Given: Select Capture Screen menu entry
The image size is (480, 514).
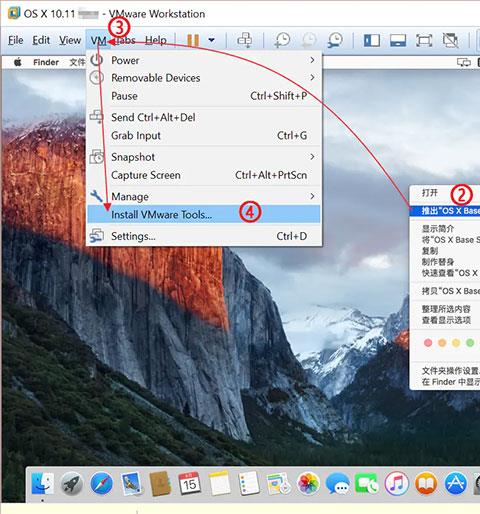Looking at the screenshot, I should 204,175.
